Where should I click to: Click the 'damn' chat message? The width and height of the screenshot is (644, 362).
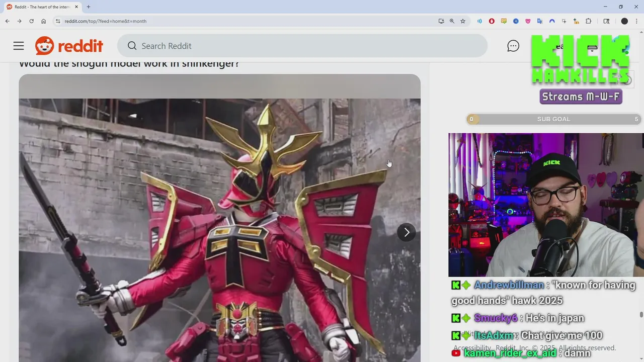[577, 353]
